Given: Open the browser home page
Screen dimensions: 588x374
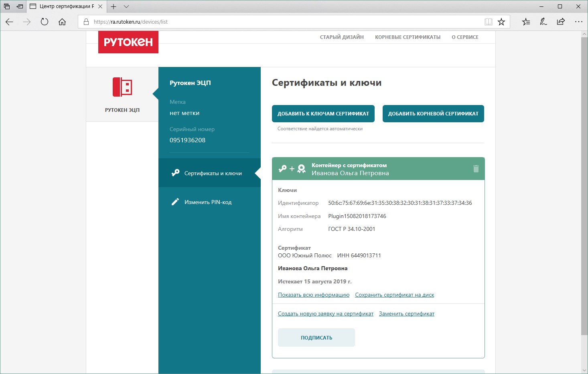Looking at the screenshot, I should 62,22.
